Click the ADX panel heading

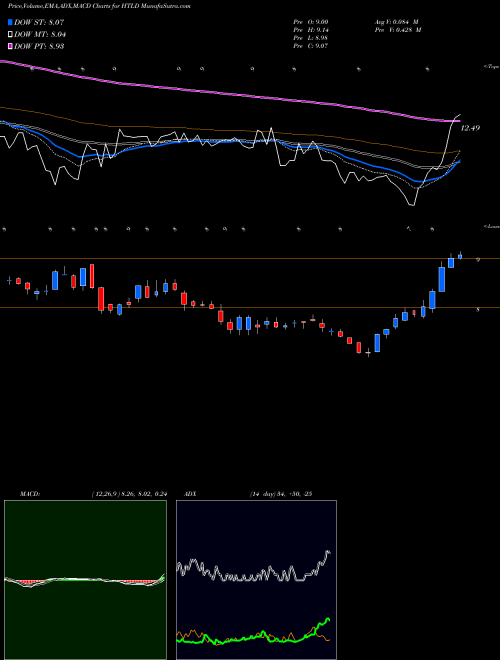[x=191, y=494]
